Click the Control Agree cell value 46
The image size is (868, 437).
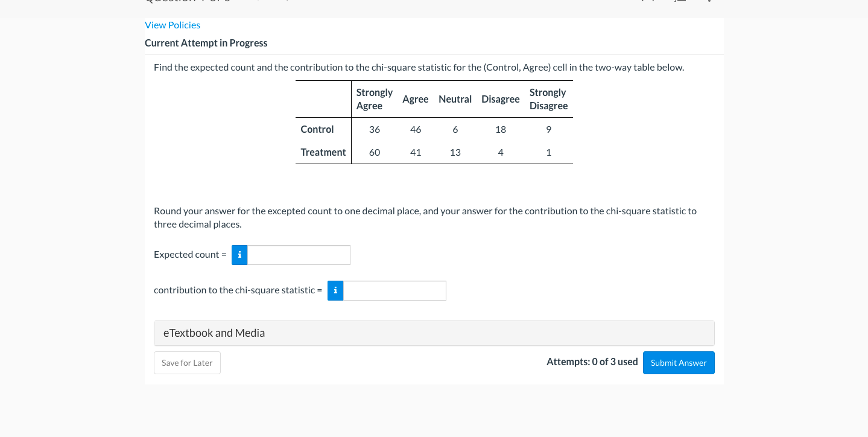[416, 129]
